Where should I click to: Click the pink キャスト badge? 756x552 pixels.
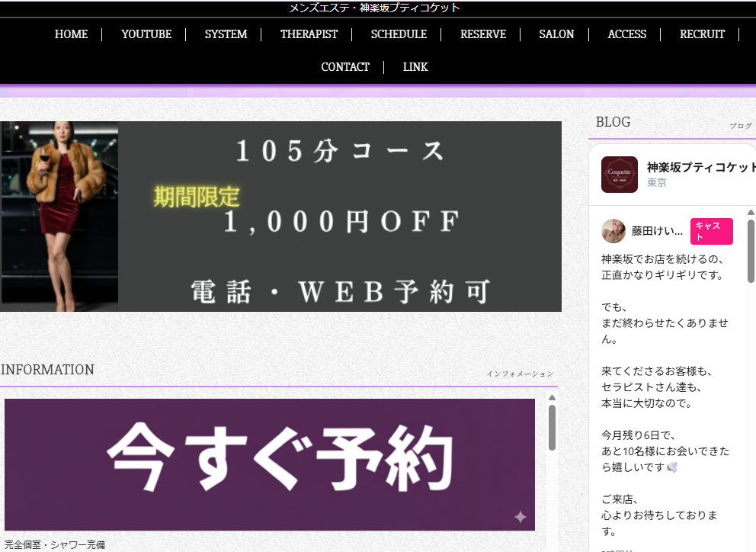click(x=712, y=231)
